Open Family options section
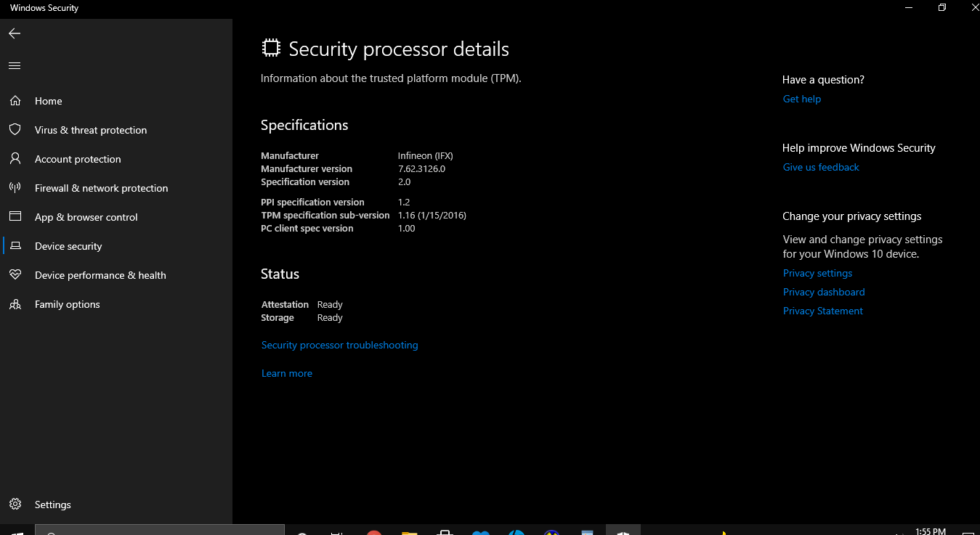The height and width of the screenshot is (535, 980). point(116,304)
